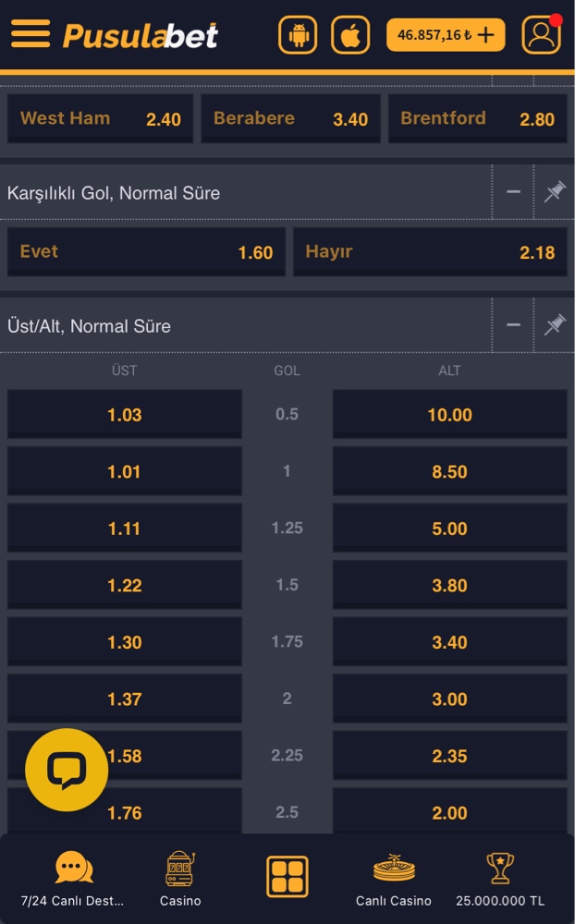
Task: Open the balance deposit button 46.857,16
Action: tap(446, 35)
